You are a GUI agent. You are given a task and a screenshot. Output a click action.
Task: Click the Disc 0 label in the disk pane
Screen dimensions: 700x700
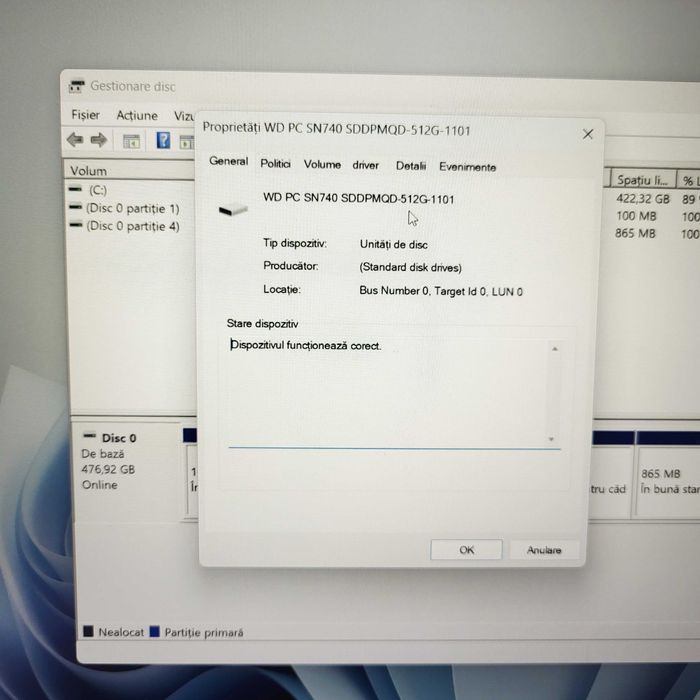[119, 438]
